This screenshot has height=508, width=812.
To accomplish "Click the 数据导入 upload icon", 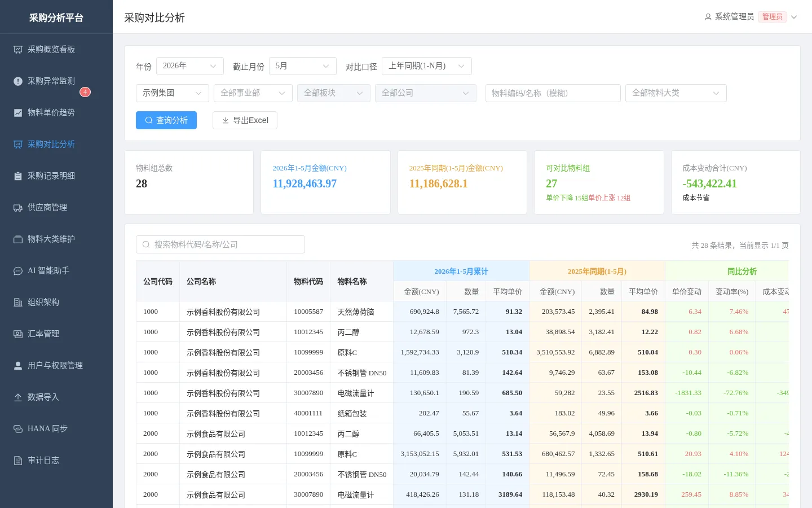I will point(18,397).
